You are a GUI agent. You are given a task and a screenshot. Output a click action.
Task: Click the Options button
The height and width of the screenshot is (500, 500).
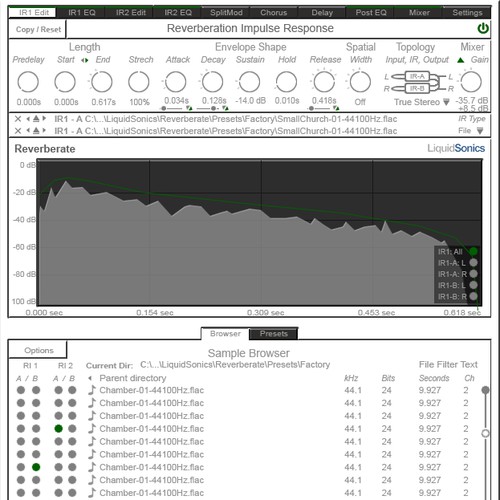pyautogui.click(x=39, y=350)
